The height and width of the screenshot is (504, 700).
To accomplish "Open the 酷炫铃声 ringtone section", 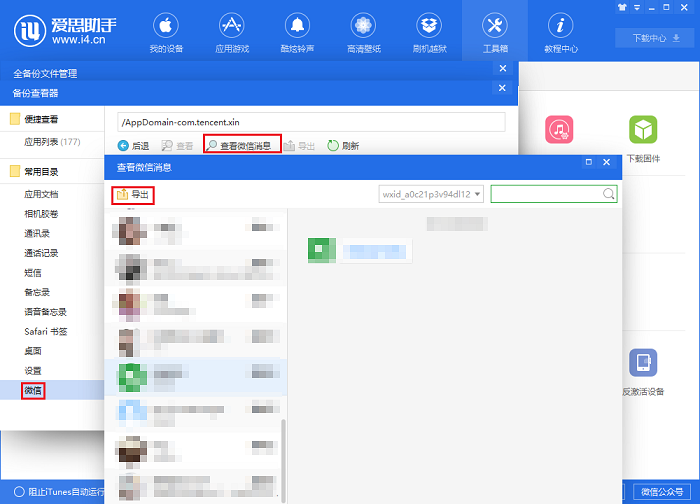I will [297, 33].
